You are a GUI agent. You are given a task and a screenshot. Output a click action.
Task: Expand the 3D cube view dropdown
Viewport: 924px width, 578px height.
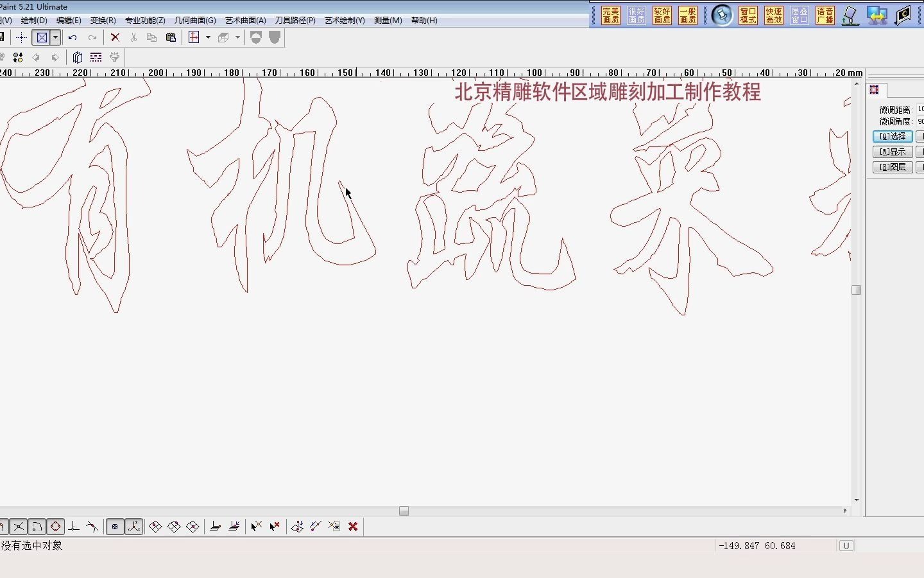[x=237, y=37]
